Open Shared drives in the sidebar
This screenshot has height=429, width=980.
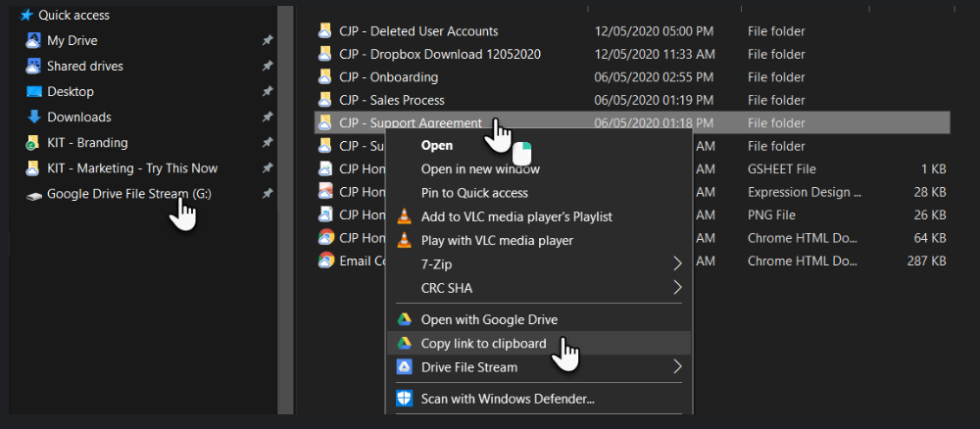click(x=85, y=67)
